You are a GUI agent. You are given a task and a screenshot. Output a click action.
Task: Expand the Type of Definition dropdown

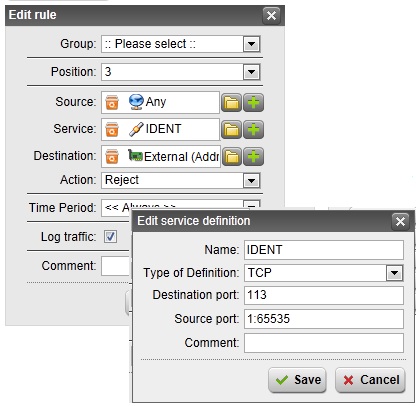394,273
